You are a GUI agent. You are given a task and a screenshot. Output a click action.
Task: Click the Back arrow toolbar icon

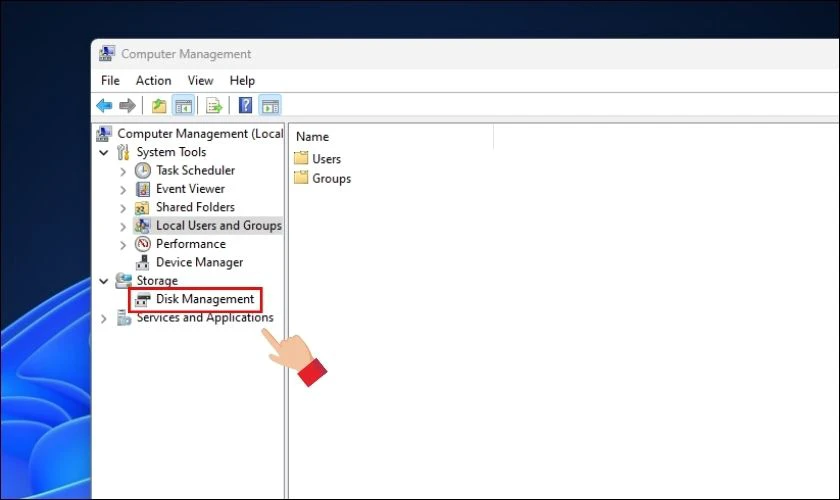[x=104, y=106]
